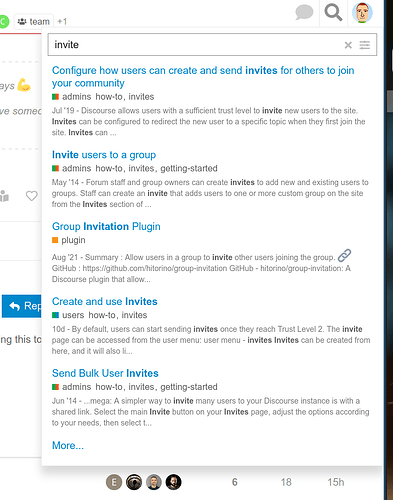Click the bearded man avatar at bottom
This screenshot has height=500, width=393.
[x=173, y=482]
